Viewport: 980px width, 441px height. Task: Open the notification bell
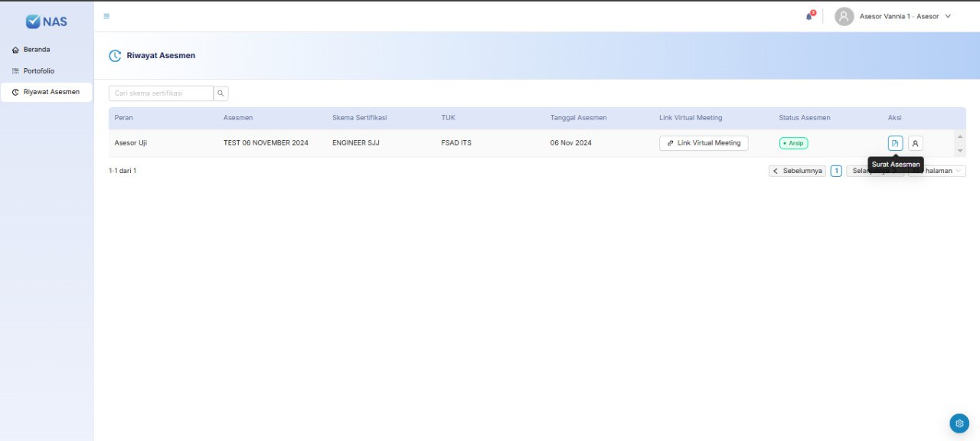click(808, 16)
